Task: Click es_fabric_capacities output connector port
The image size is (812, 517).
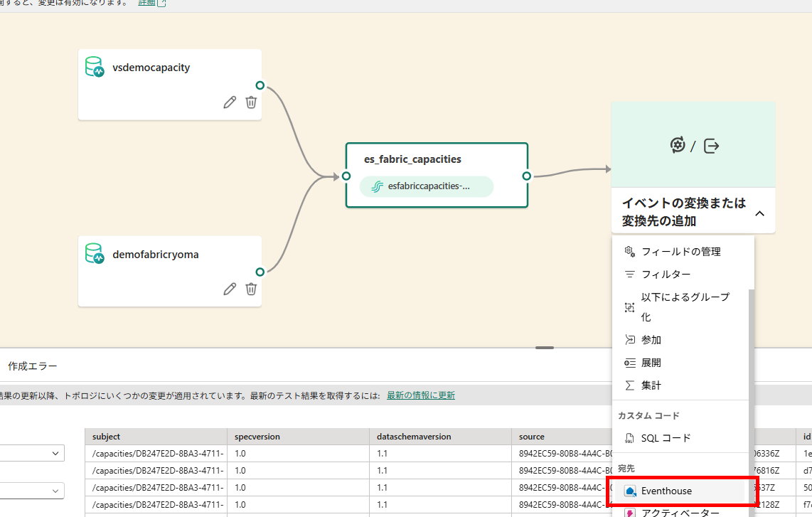Action: click(x=527, y=176)
